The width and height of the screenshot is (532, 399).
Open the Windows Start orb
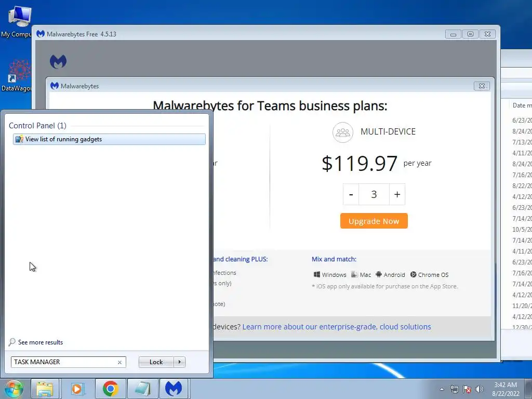(x=14, y=389)
